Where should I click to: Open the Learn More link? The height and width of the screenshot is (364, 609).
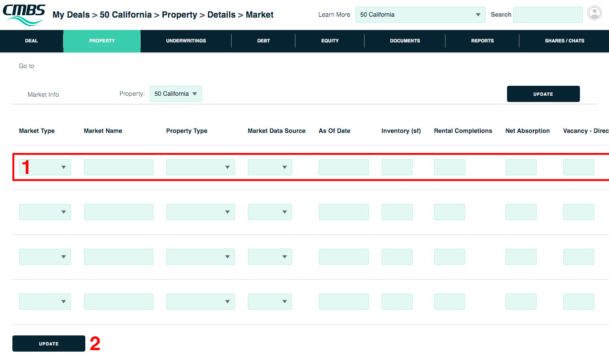click(334, 15)
